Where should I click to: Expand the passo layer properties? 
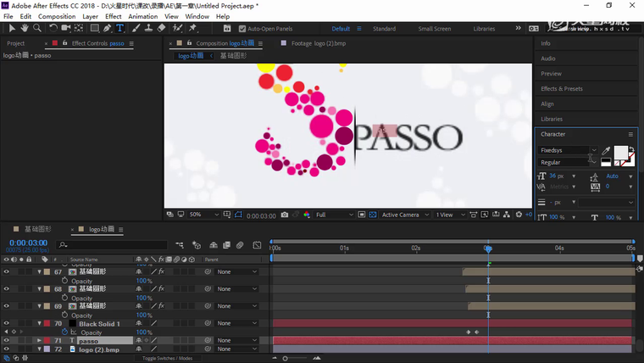pos(39,340)
